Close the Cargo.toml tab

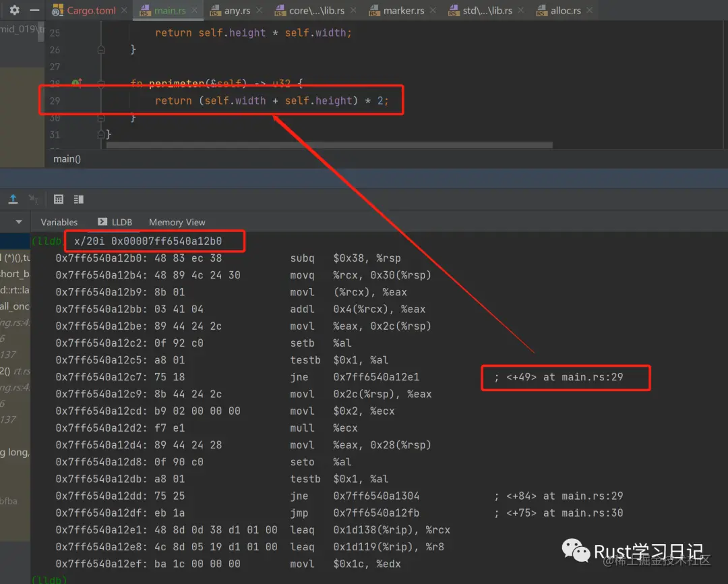[x=124, y=10]
